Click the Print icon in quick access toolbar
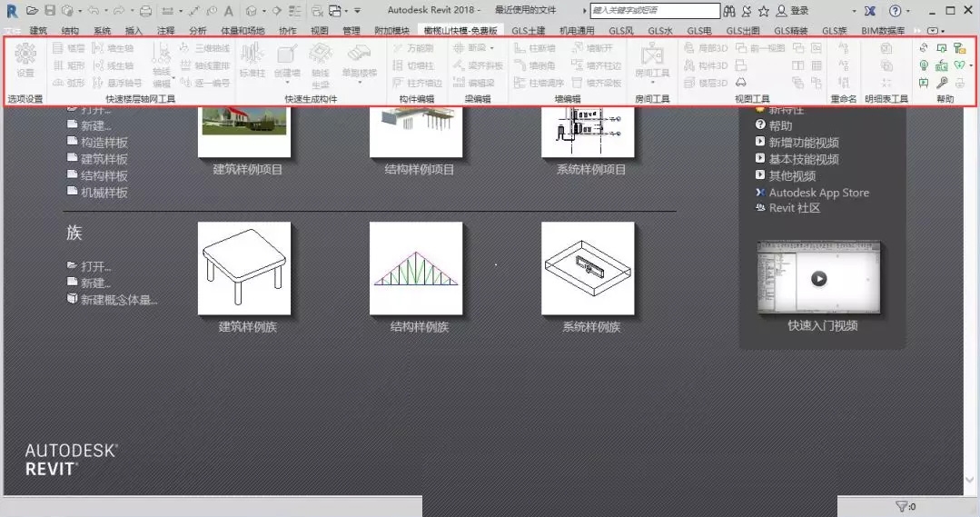This screenshot has height=517, width=980. pos(145,11)
